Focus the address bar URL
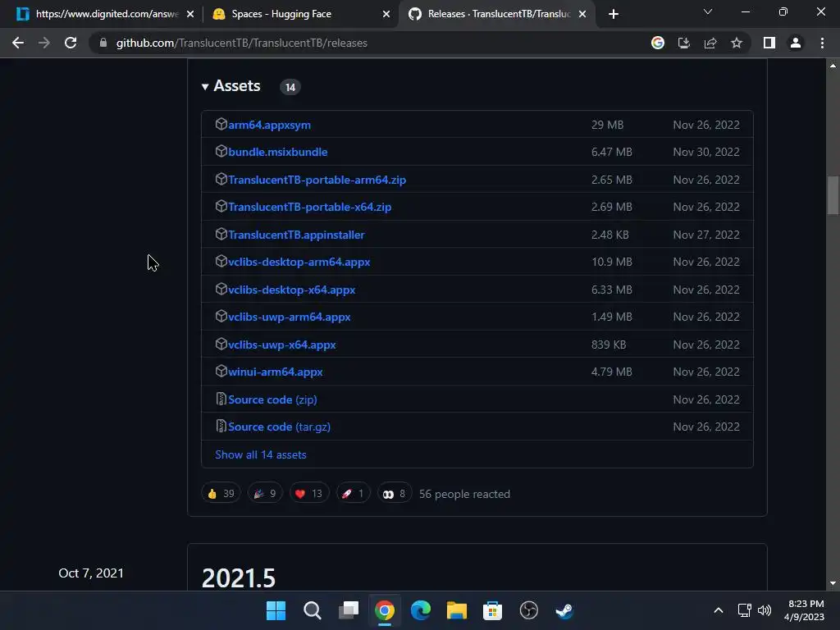The width and height of the screenshot is (840, 630). pos(242,43)
